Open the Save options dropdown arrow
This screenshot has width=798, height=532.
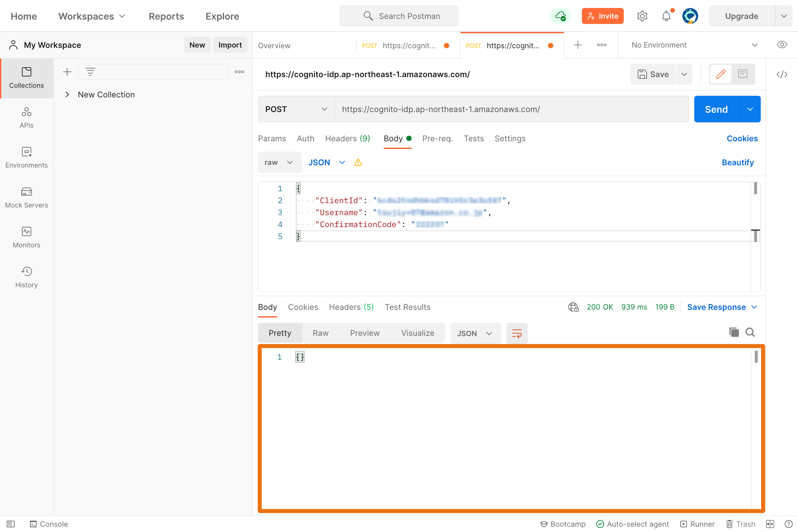click(x=684, y=74)
